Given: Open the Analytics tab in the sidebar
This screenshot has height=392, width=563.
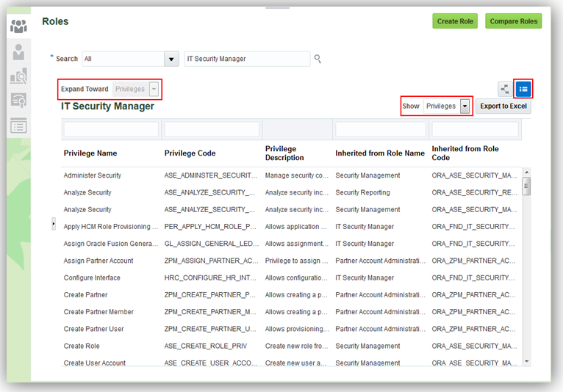Looking at the screenshot, I should tap(18, 76).
